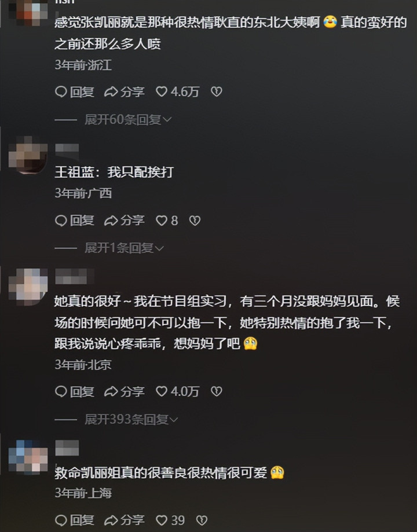Like the 王祖蓝 comment with 8 likes
Screen dimensions: 417x532
coord(166,221)
